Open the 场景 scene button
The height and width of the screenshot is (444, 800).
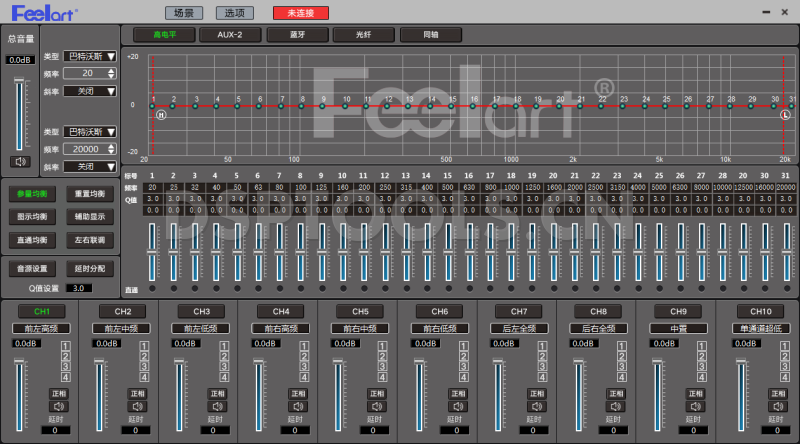185,13
